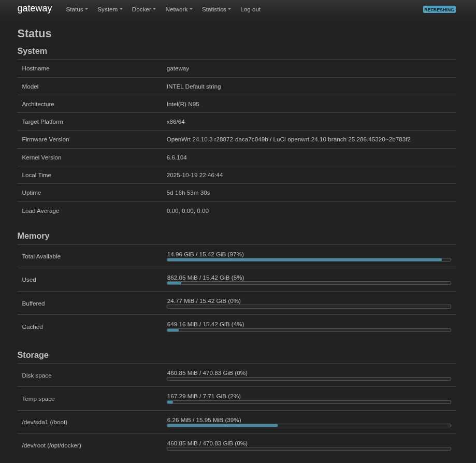Click the Cached label
The image size is (476, 463).
click(x=32, y=327)
